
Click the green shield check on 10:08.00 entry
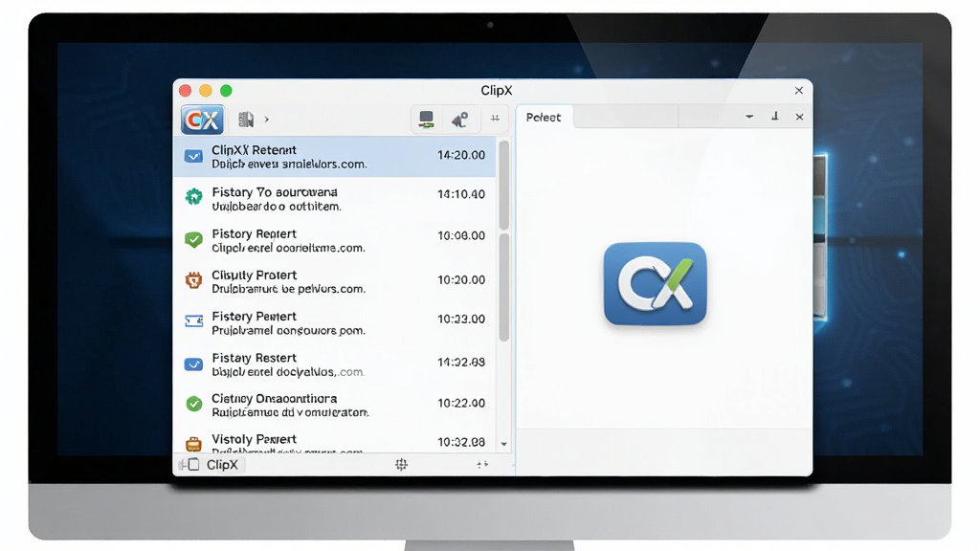click(193, 239)
